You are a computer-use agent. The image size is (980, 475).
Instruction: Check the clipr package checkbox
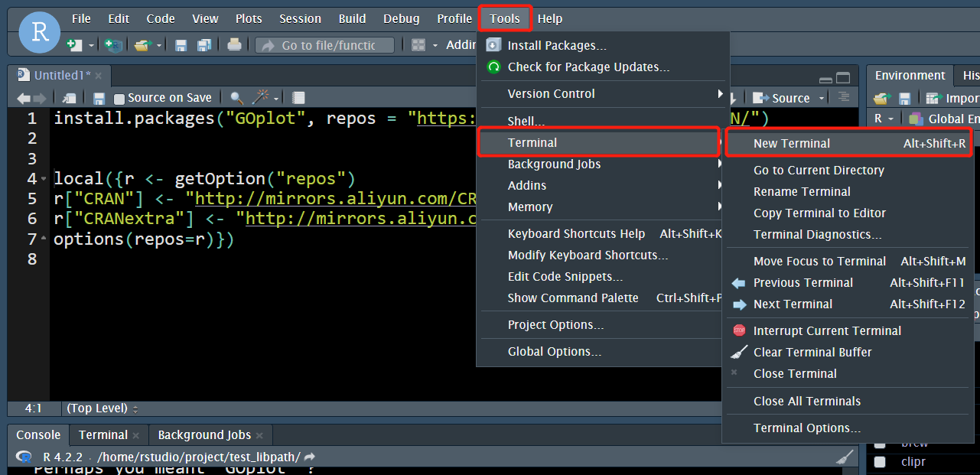pos(880,462)
